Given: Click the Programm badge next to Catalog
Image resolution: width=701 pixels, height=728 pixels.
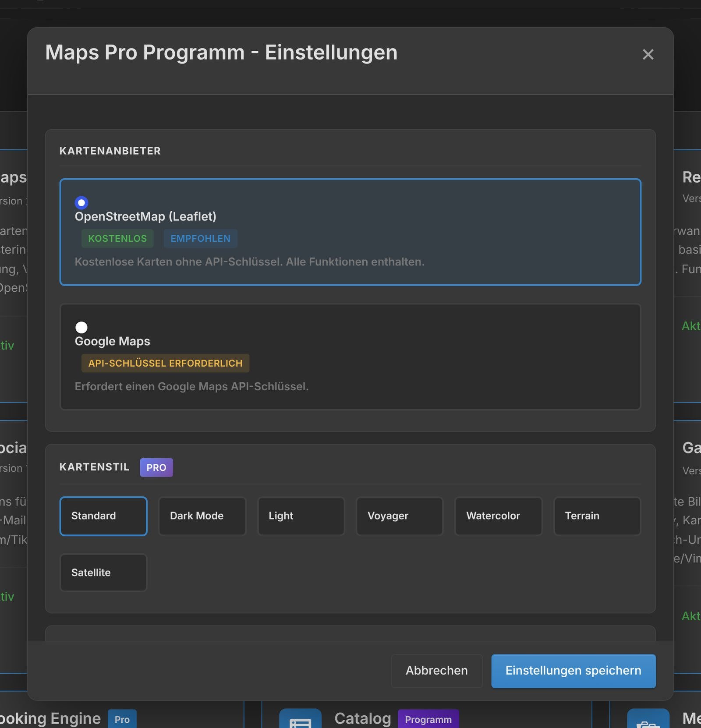Looking at the screenshot, I should coord(428,720).
